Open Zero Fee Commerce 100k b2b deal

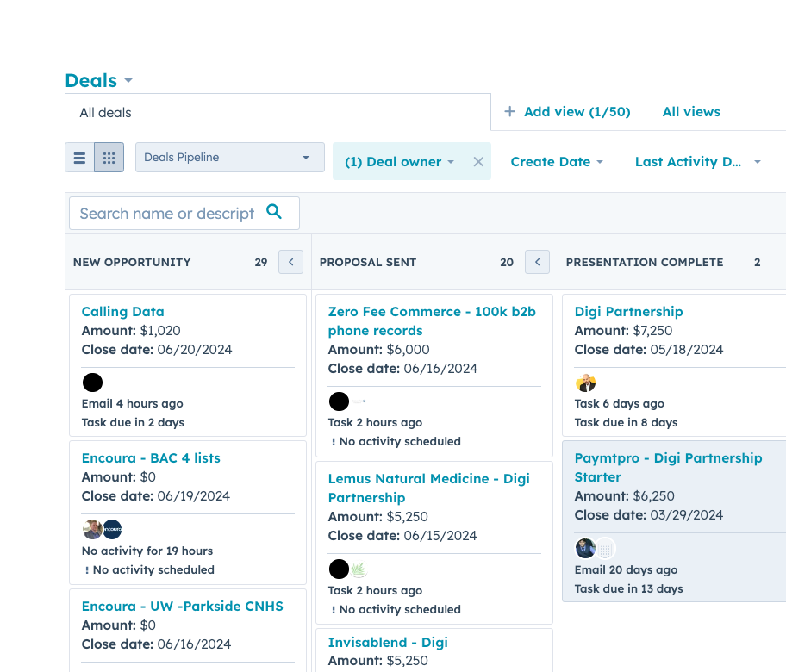coord(432,321)
